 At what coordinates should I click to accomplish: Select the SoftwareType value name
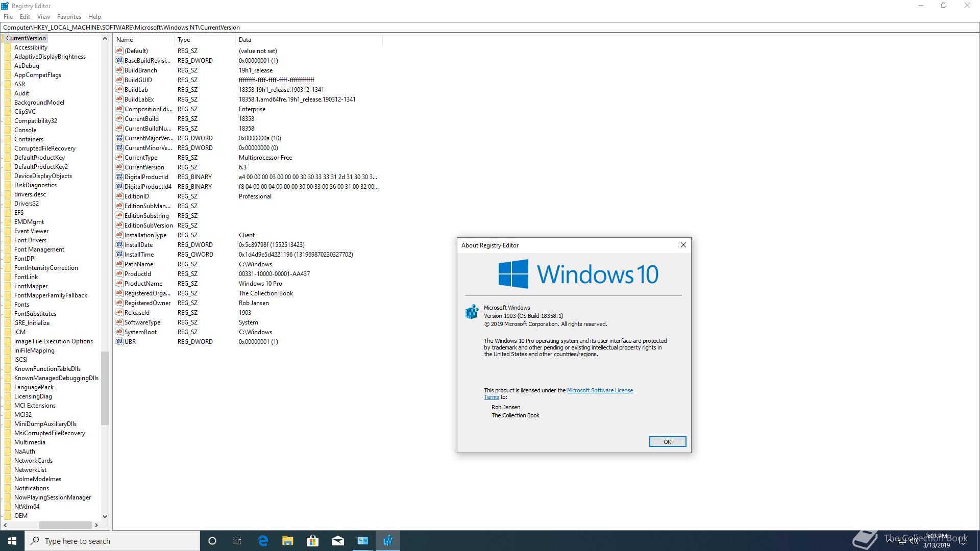(x=142, y=322)
